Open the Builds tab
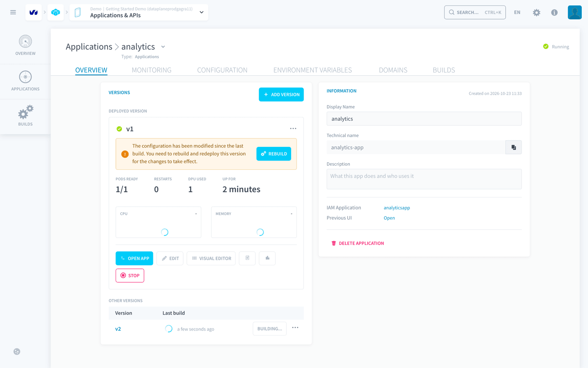 [444, 70]
